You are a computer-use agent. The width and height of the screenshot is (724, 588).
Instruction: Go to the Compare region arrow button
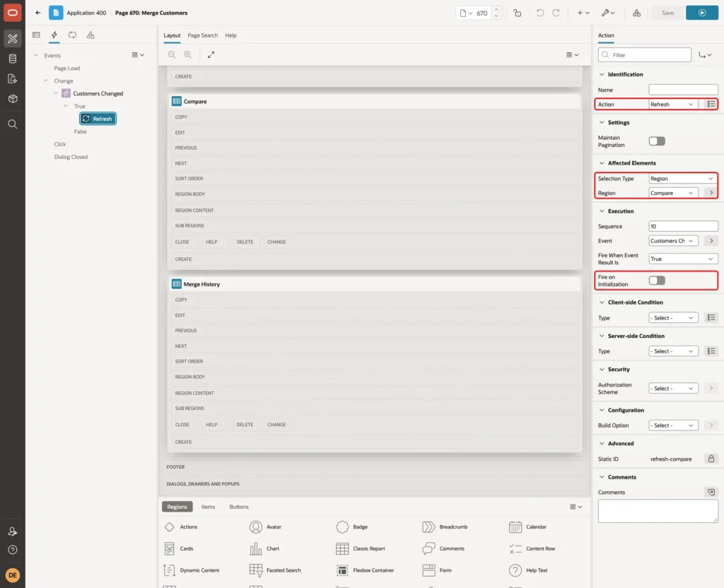711,193
